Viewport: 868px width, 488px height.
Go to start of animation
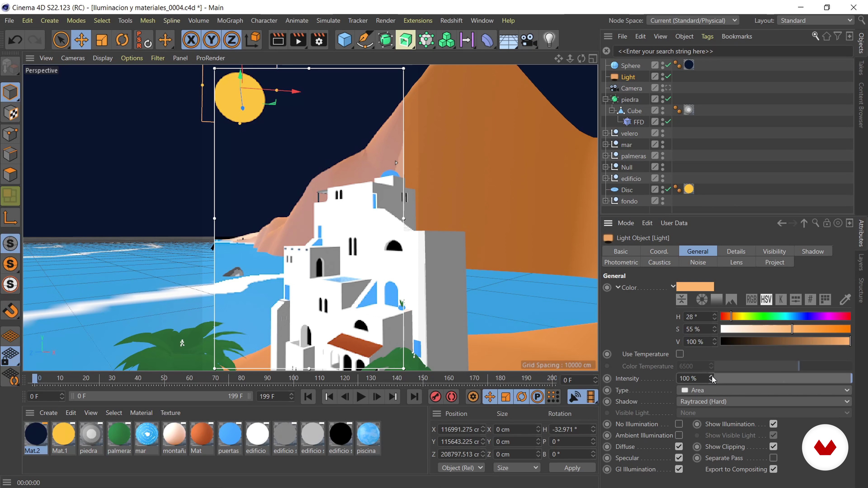click(308, 396)
